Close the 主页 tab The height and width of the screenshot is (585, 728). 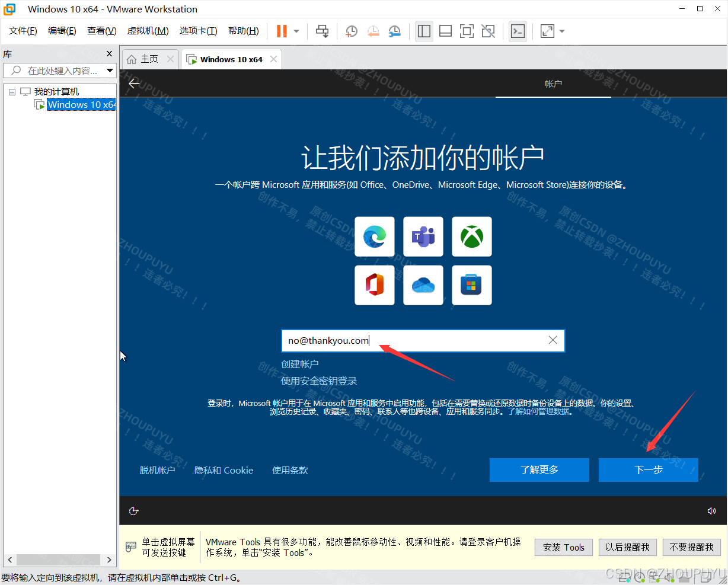pyautogui.click(x=171, y=59)
